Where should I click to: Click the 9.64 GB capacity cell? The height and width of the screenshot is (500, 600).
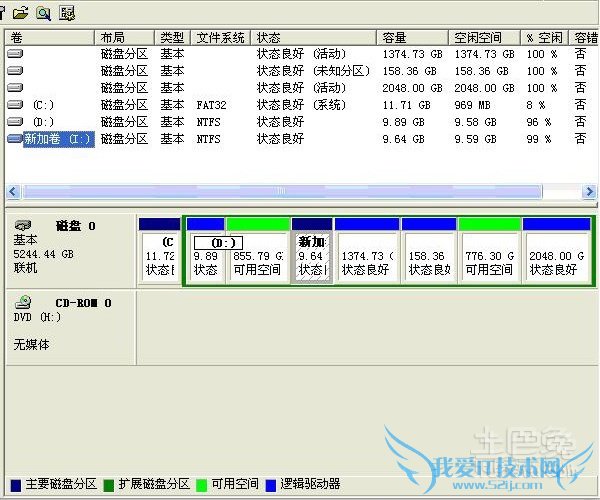(x=403, y=139)
